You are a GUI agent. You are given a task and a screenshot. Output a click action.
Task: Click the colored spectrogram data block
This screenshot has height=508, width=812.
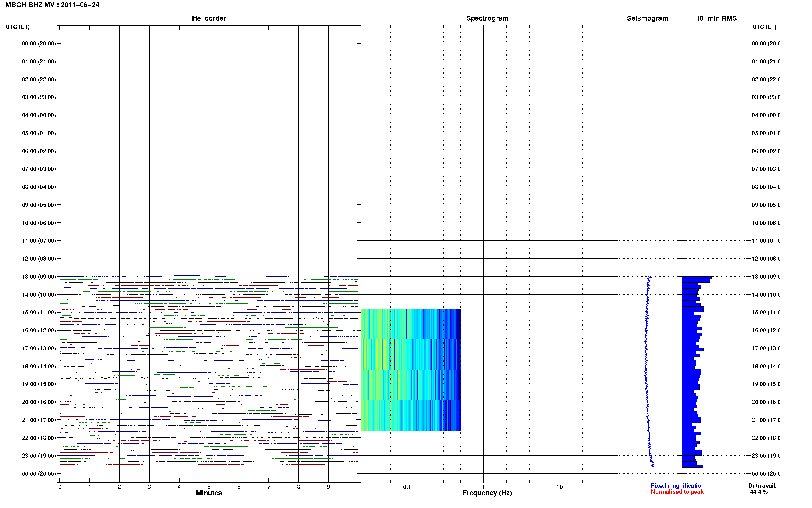click(411, 370)
